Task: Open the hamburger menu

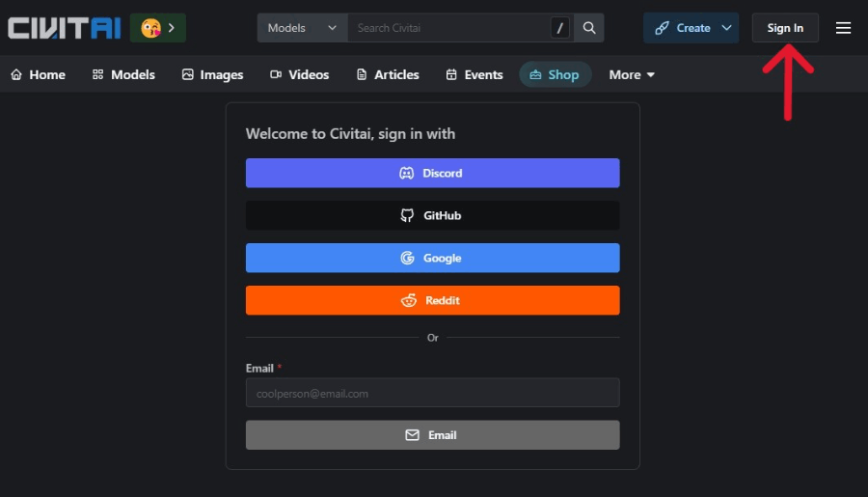Action: click(x=843, y=28)
